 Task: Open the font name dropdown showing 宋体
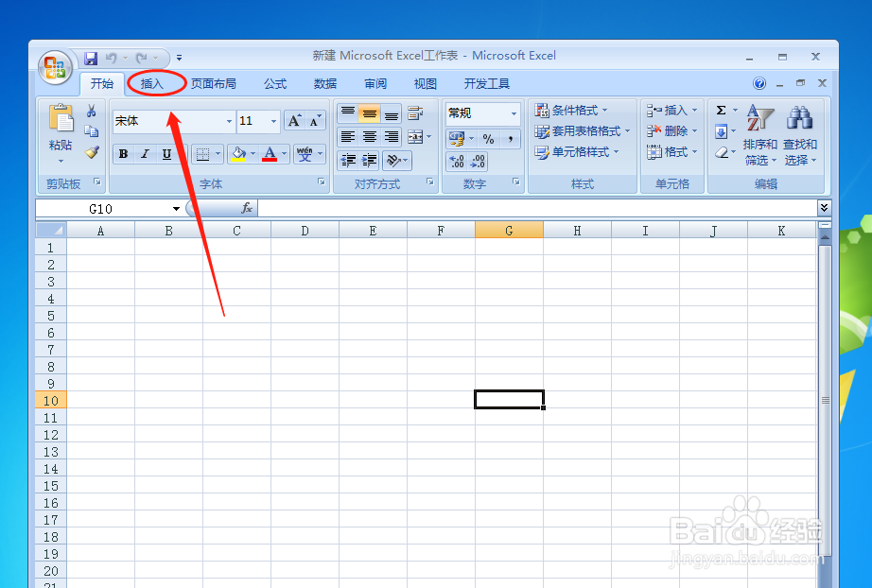(x=229, y=121)
